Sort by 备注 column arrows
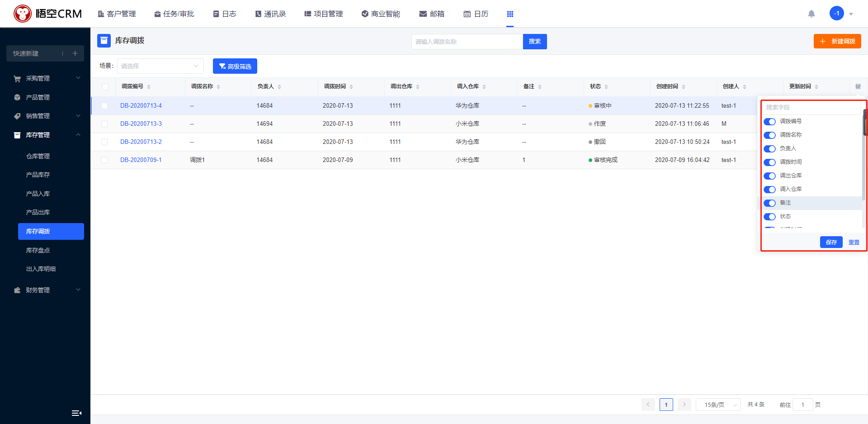The image size is (868, 424). 540,86
